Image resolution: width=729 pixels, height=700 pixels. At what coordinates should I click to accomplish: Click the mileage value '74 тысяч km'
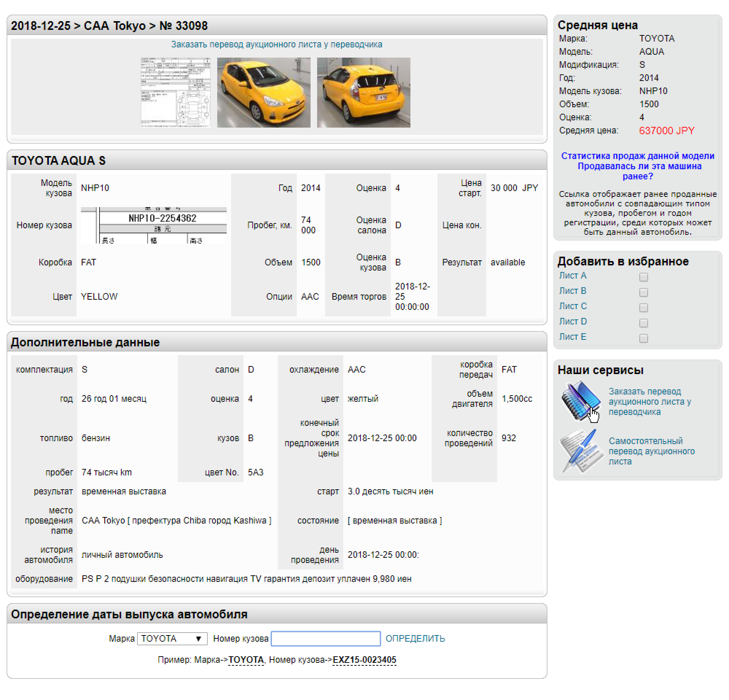tap(107, 472)
